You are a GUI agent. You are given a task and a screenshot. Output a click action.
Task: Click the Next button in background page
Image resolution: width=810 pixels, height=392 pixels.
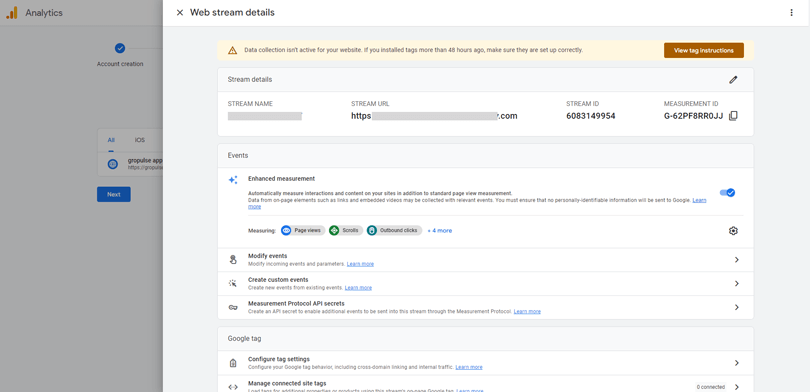point(114,194)
